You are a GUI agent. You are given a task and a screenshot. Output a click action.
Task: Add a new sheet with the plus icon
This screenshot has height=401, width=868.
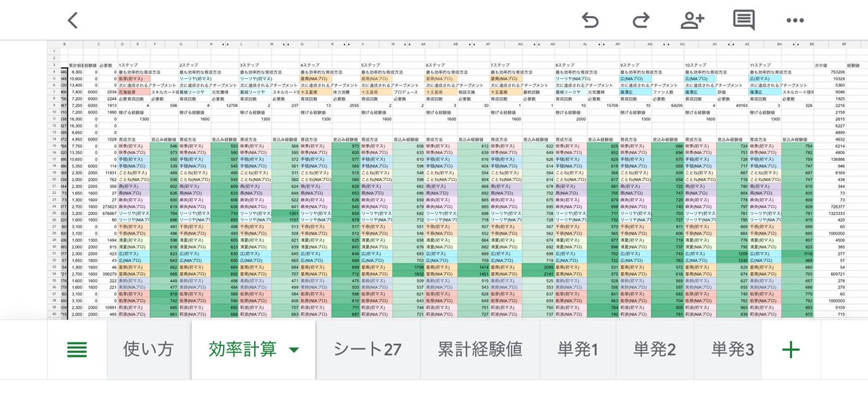coord(791,350)
